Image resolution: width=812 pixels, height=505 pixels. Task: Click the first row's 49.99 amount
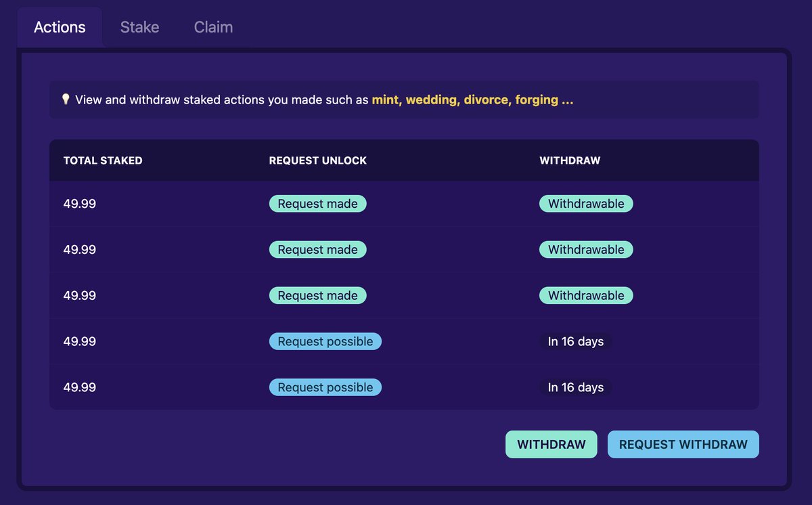coord(80,204)
